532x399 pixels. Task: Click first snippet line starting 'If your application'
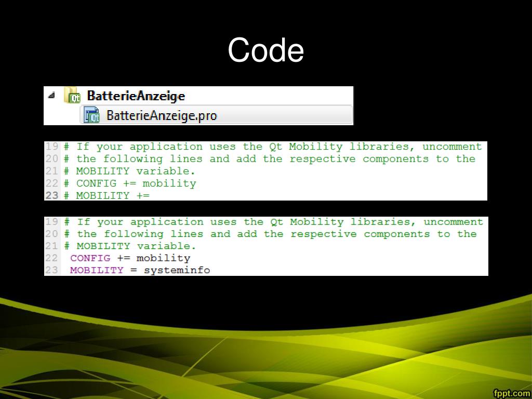[273, 147]
